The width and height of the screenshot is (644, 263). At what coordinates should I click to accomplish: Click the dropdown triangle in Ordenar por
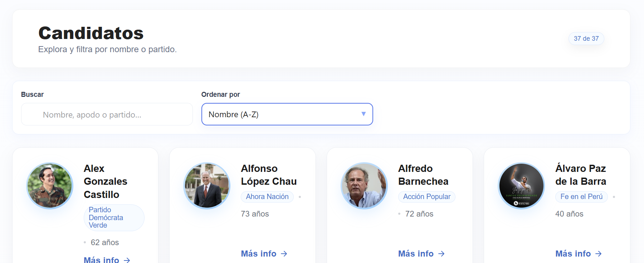[364, 114]
